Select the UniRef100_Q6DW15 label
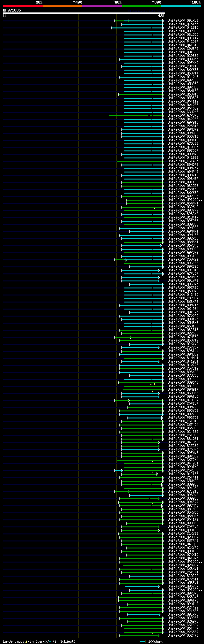204x644 pixels. tap(183, 94)
